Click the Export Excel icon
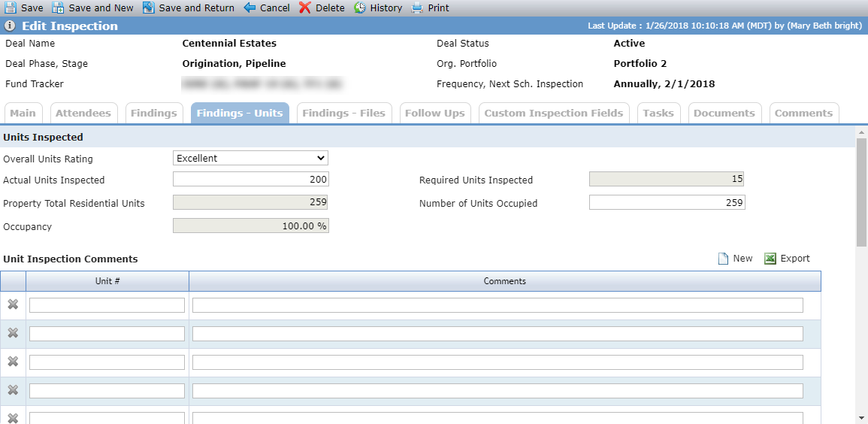The height and width of the screenshot is (424, 868). (x=770, y=259)
